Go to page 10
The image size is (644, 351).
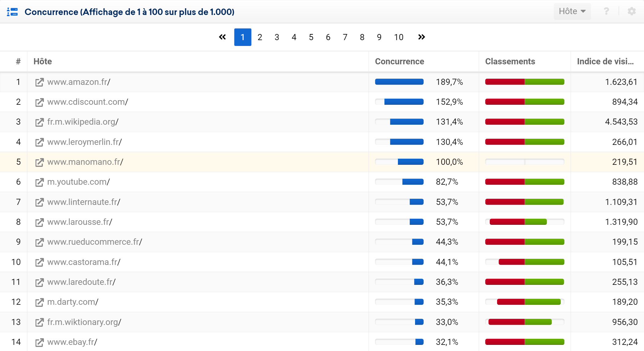[399, 37]
